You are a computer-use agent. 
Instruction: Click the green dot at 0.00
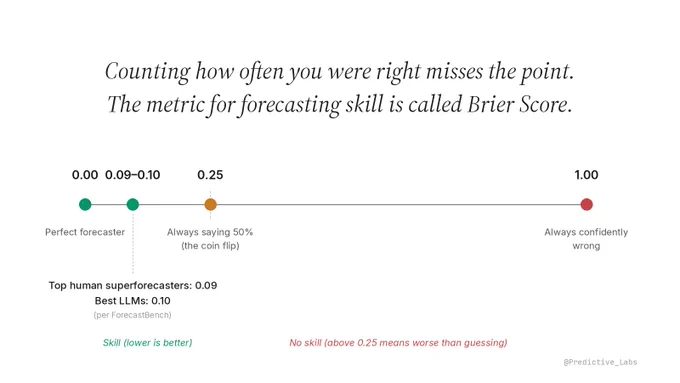pos(85,204)
